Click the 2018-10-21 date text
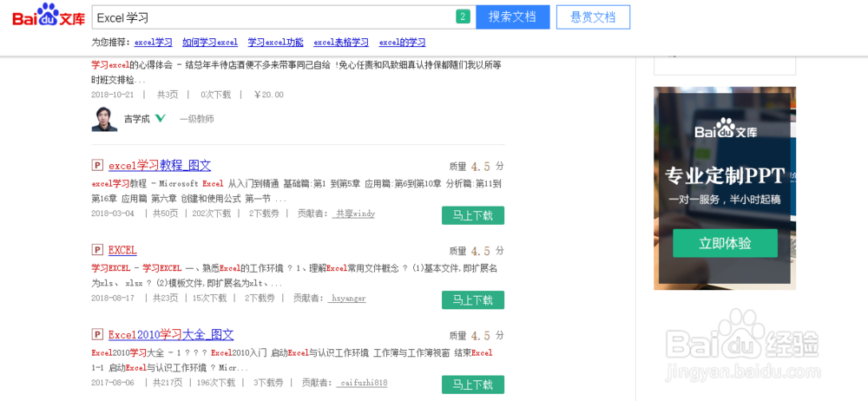 coord(113,95)
